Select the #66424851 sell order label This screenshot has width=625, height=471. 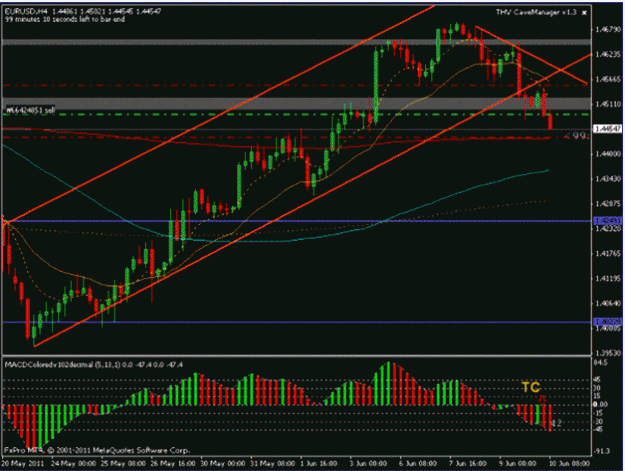coord(31,110)
